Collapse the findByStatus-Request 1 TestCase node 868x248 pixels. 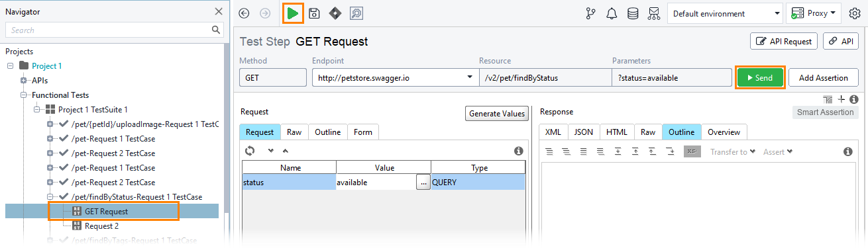coord(50,196)
